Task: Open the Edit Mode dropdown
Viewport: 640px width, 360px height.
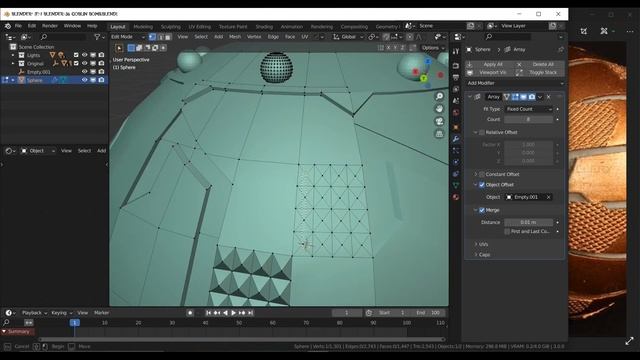Action: pos(128,37)
